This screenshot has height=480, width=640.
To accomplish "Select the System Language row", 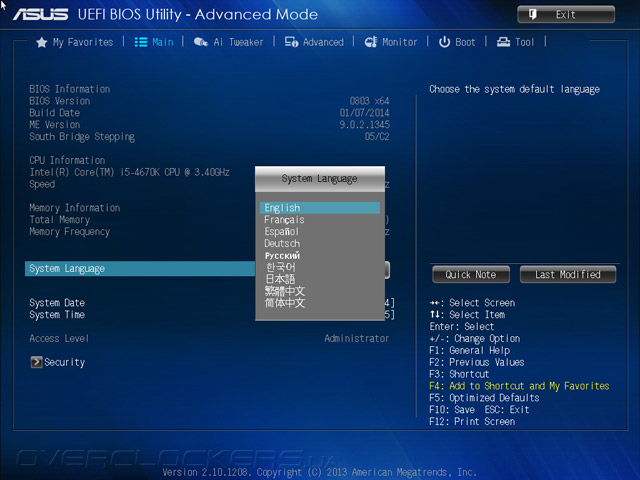I will click(140, 269).
